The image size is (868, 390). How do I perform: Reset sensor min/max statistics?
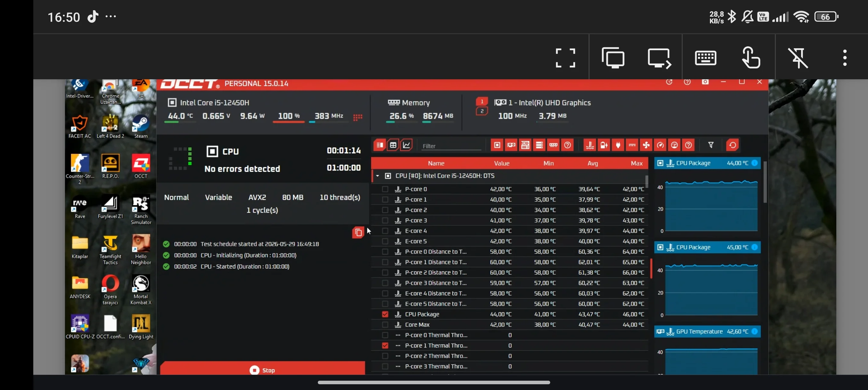coord(732,145)
